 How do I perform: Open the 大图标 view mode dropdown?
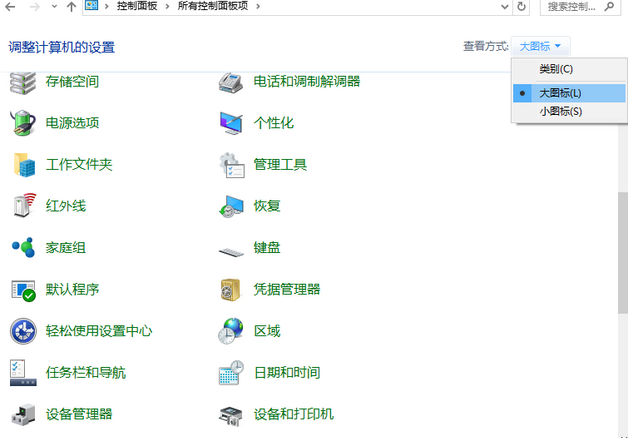pyautogui.click(x=540, y=46)
